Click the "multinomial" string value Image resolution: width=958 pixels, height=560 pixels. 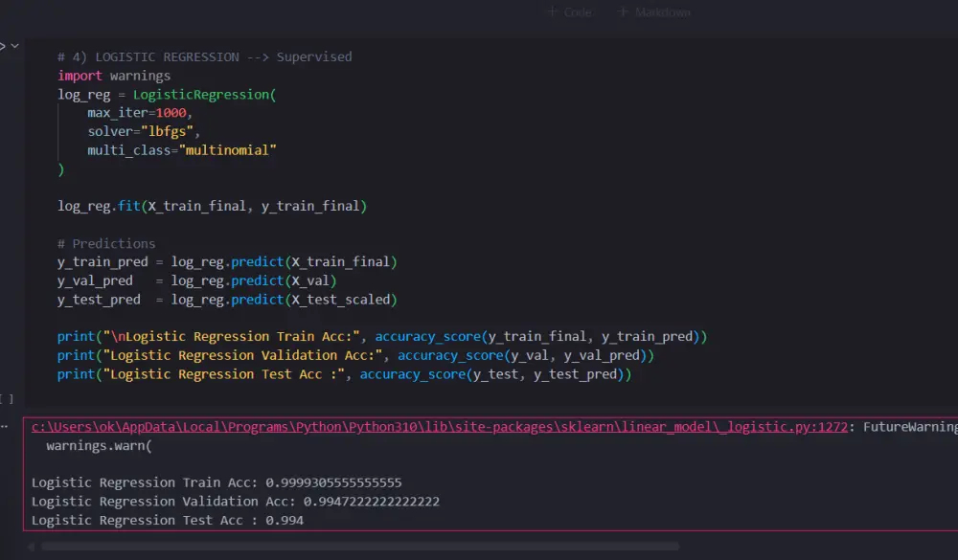tap(226, 150)
